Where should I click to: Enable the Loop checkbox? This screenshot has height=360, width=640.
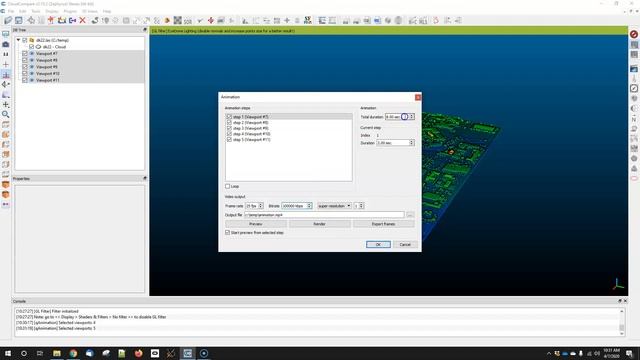point(228,186)
